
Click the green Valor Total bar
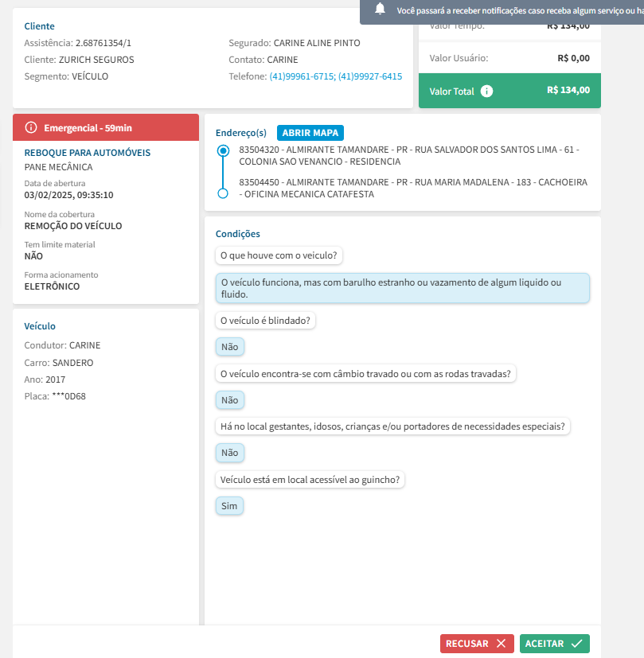pos(509,91)
